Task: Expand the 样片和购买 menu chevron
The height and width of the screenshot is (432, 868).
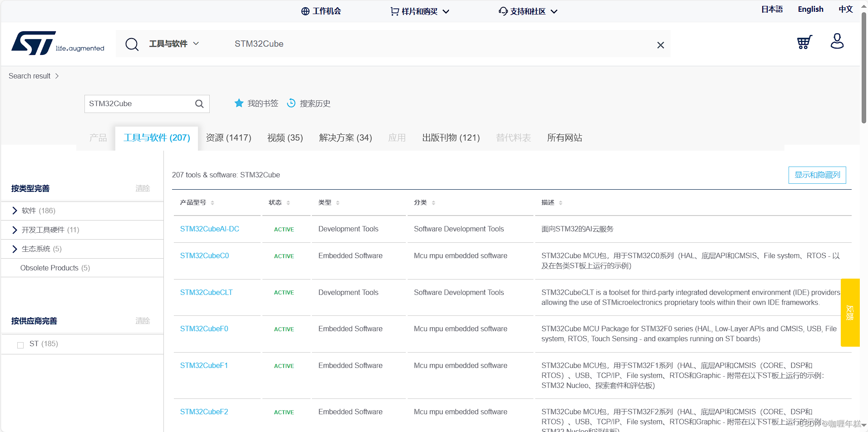Action: [446, 12]
